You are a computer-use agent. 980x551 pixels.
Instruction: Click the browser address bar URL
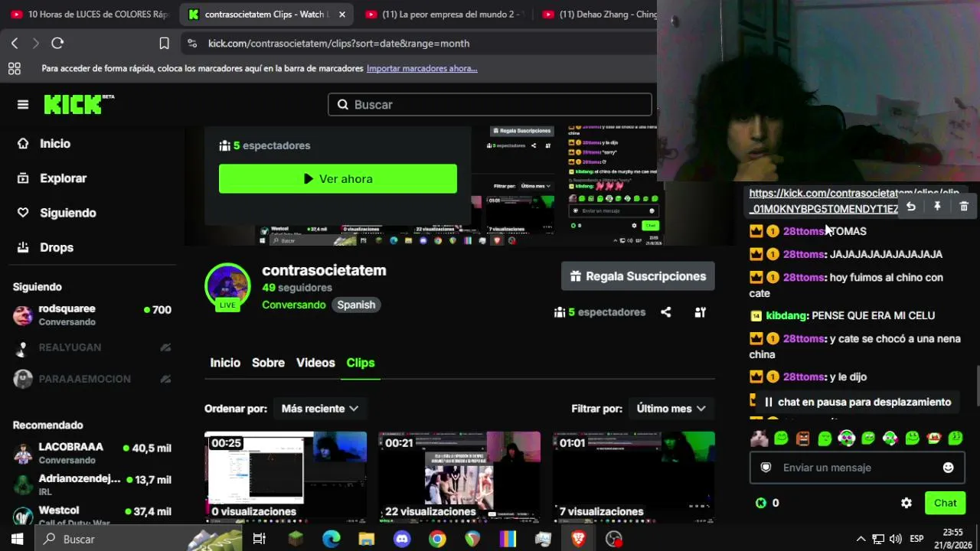338,44
